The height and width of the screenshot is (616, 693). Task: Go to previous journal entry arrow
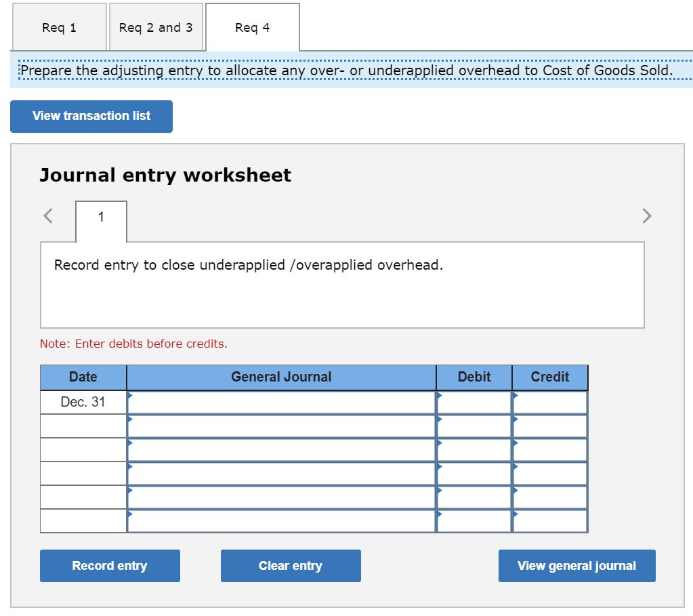coord(48,216)
